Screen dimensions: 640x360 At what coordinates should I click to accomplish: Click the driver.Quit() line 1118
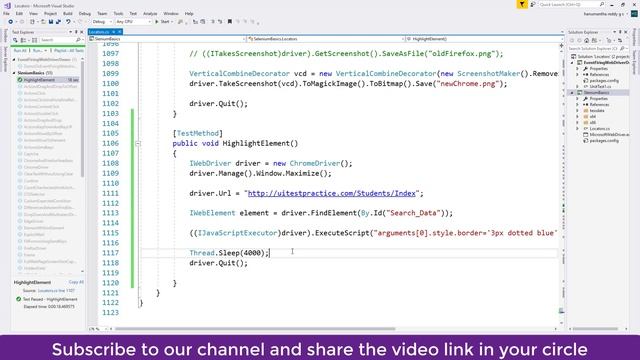[x=218, y=263]
